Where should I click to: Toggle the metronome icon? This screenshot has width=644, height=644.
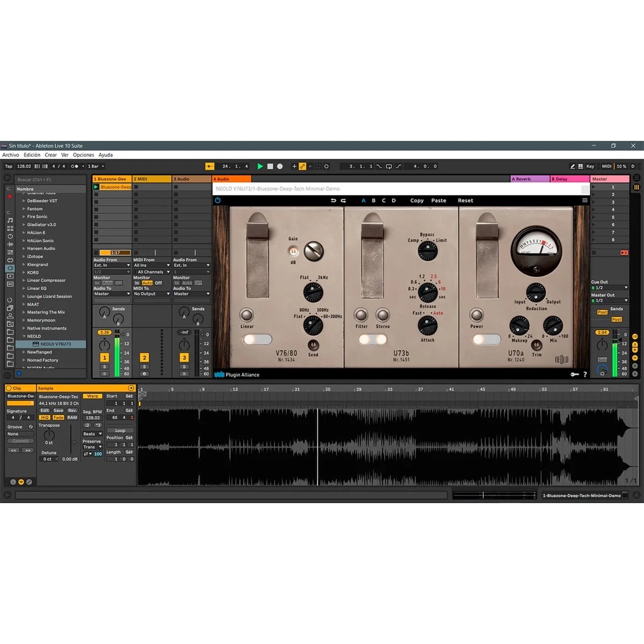74,166
